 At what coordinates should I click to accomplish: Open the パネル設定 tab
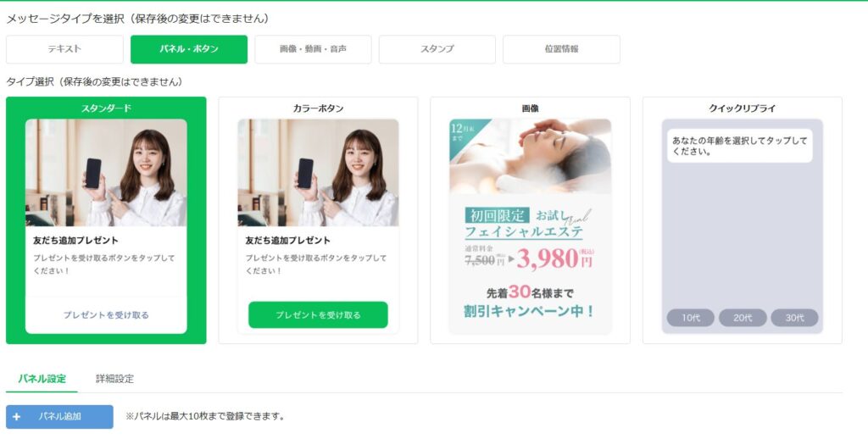click(x=42, y=379)
